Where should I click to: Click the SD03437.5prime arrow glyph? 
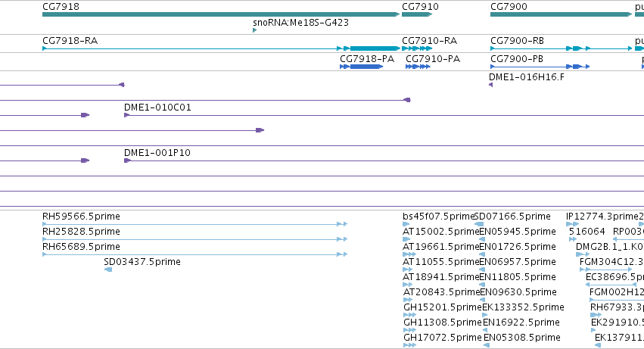(x=108, y=270)
